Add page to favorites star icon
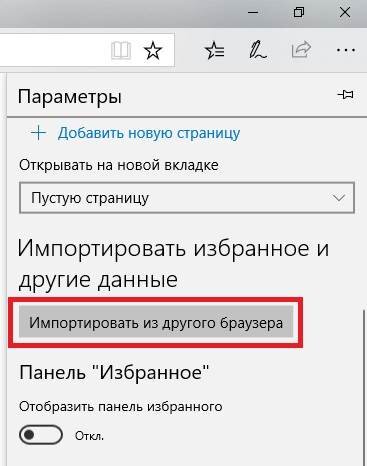Screen dimensions: 367x466 (153, 51)
